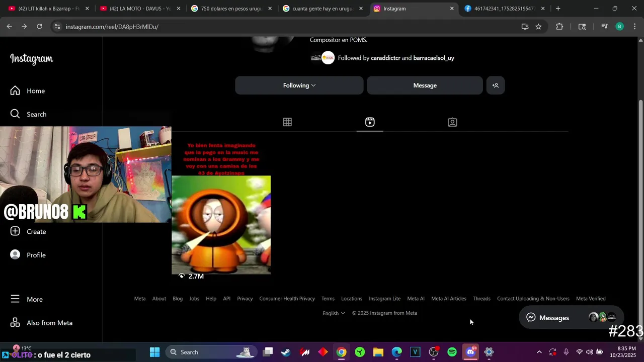Image resolution: width=644 pixels, height=362 pixels.
Task: Open the More hamburger menu
Action: coord(27,299)
